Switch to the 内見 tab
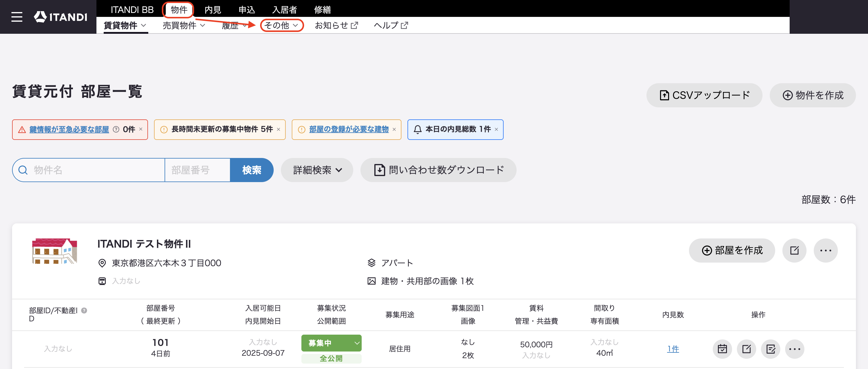This screenshot has height=369, width=868. [212, 9]
